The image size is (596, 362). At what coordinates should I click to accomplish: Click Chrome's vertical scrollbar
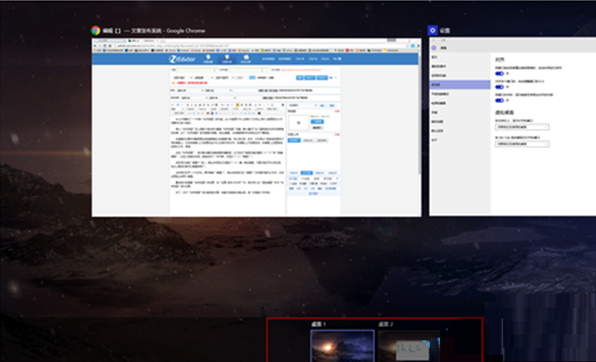point(419,114)
